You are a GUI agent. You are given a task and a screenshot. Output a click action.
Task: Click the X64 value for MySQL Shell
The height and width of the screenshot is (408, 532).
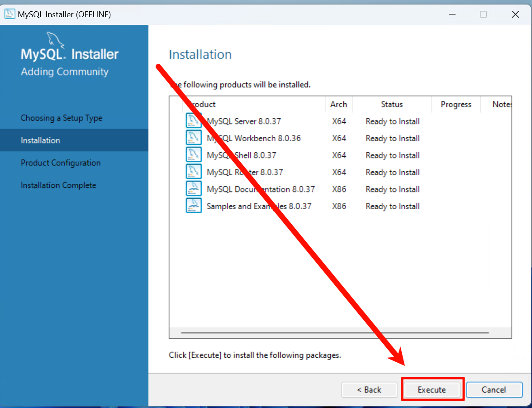point(339,155)
